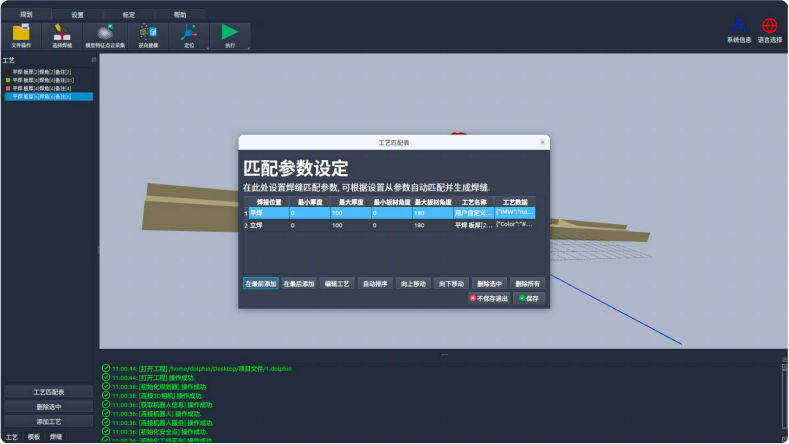Switch to the 标定 ribbon tab

click(x=128, y=15)
